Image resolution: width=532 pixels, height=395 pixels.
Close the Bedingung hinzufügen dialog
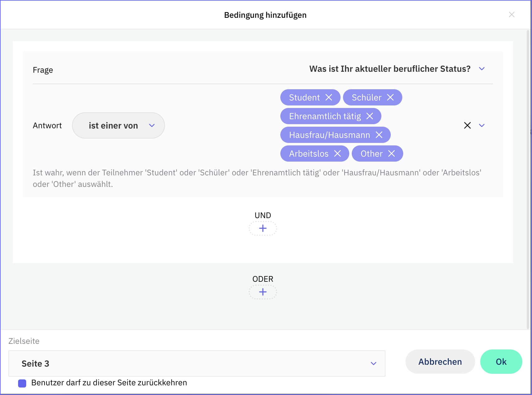(512, 15)
